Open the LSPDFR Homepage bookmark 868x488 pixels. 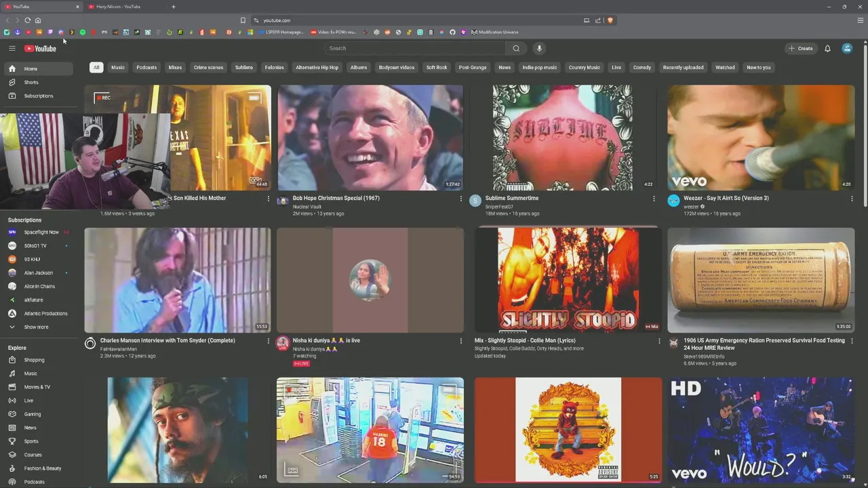(x=281, y=32)
